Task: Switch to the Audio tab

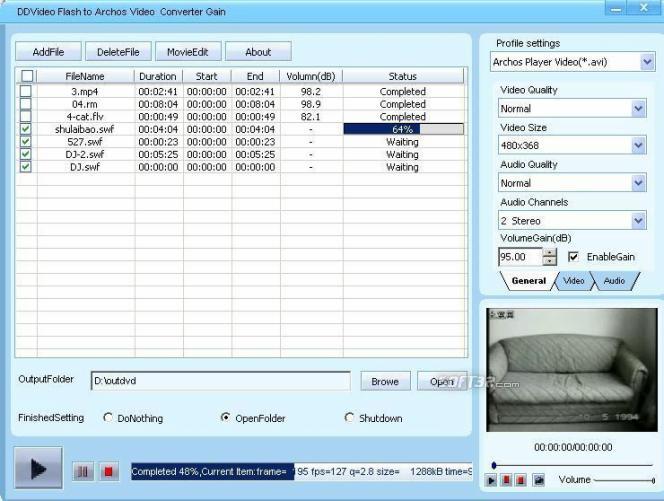Action: (x=614, y=281)
